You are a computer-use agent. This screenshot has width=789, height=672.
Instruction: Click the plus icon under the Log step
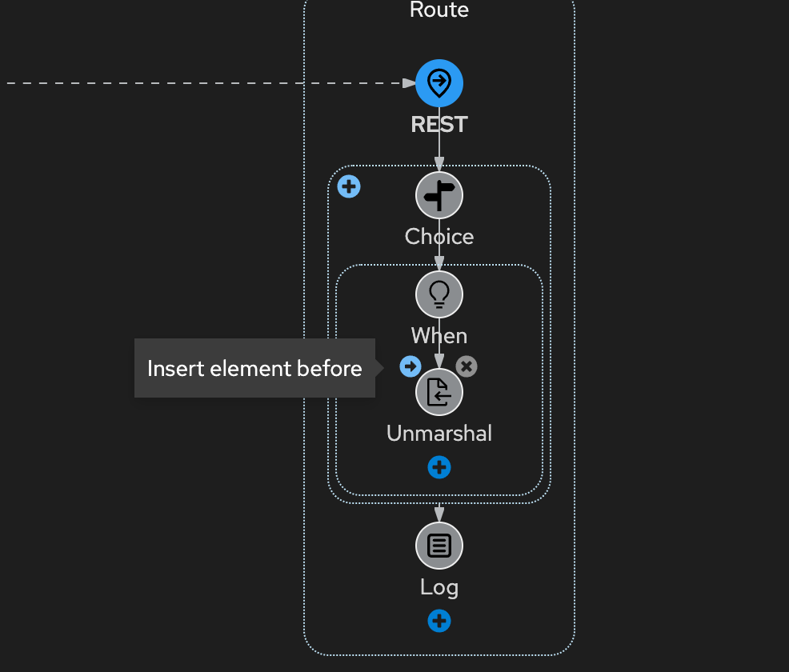[439, 621]
